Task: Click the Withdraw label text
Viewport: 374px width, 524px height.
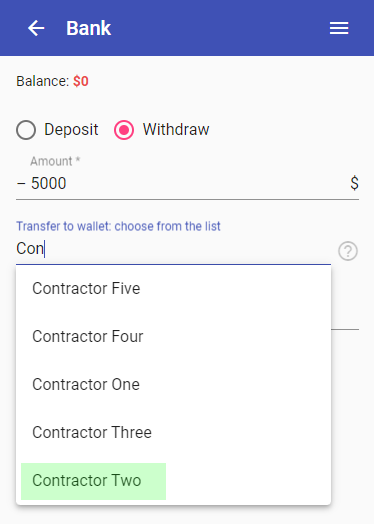Action: click(176, 129)
